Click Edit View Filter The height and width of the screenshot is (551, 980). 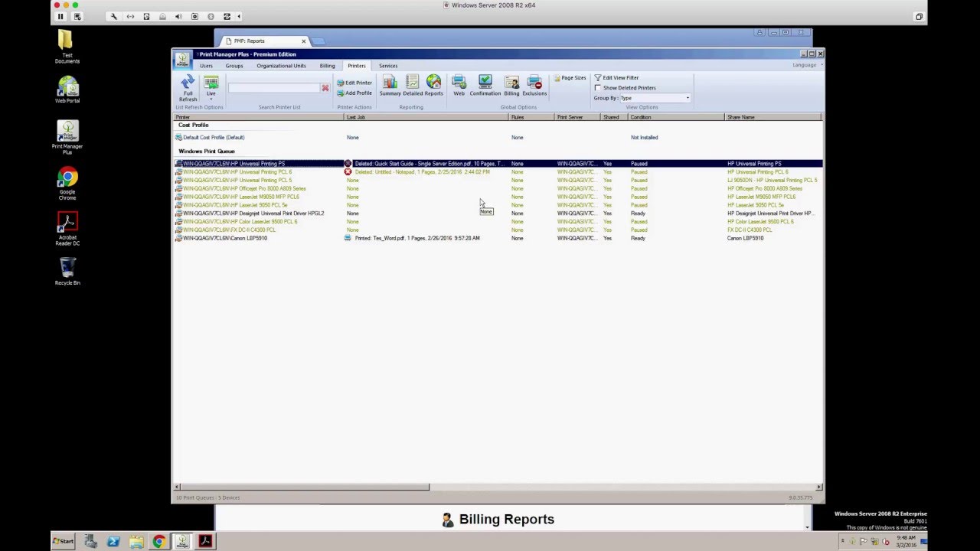click(616, 77)
